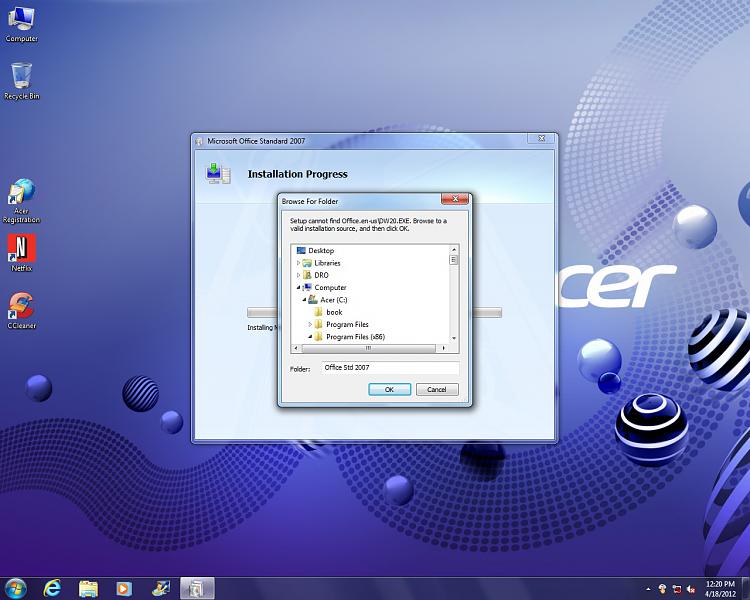The height and width of the screenshot is (600, 750).
Task: Select the CCleaner desktop shortcut
Action: pyautogui.click(x=22, y=311)
